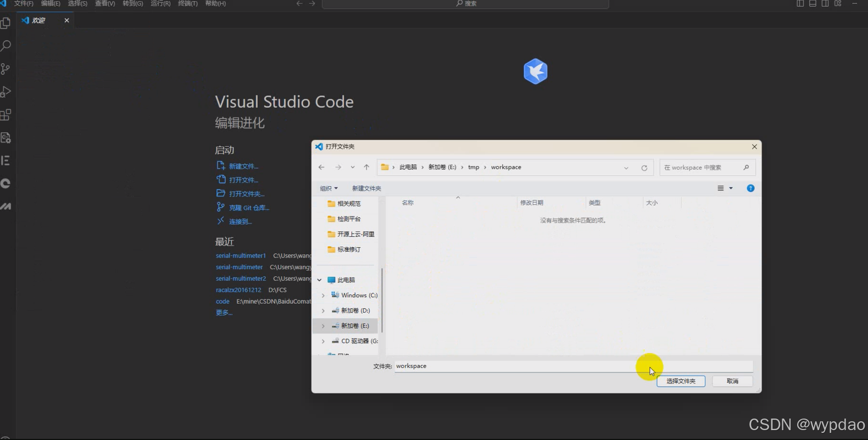The width and height of the screenshot is (868, 440).
Task: Sort by 修改日期 column header
Action: 532,203
